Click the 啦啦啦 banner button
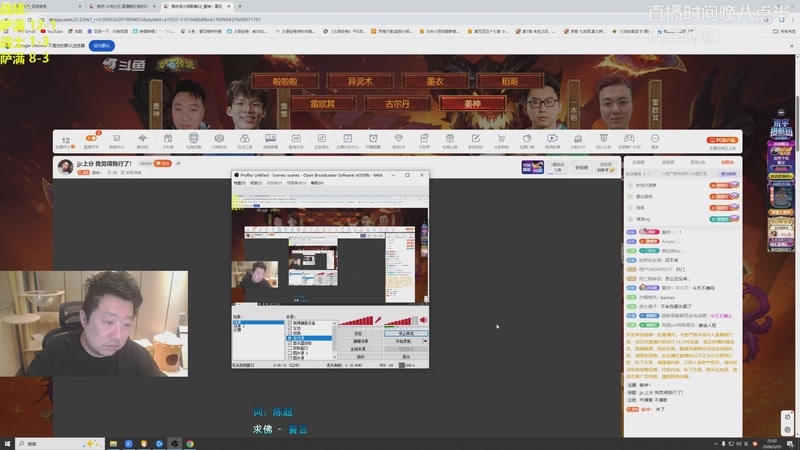Screen dimensions: 800x450 click(285, 81)
